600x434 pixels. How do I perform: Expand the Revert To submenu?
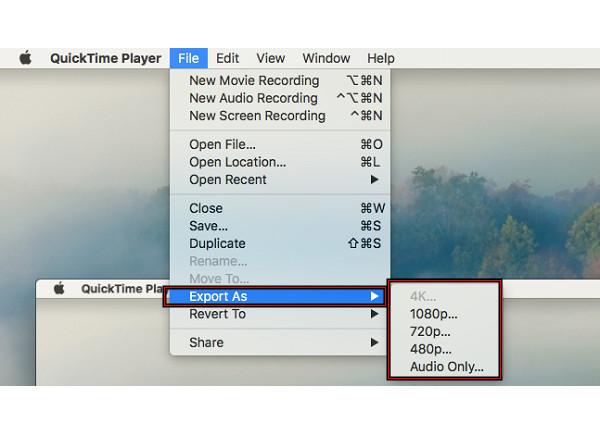point(217,314)
